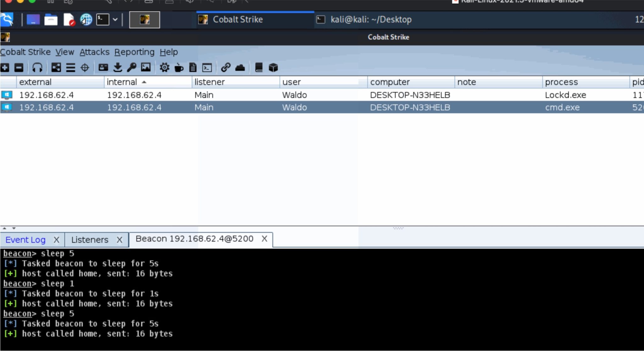
Task: Sort by the process column header
Action: [586, 82]
